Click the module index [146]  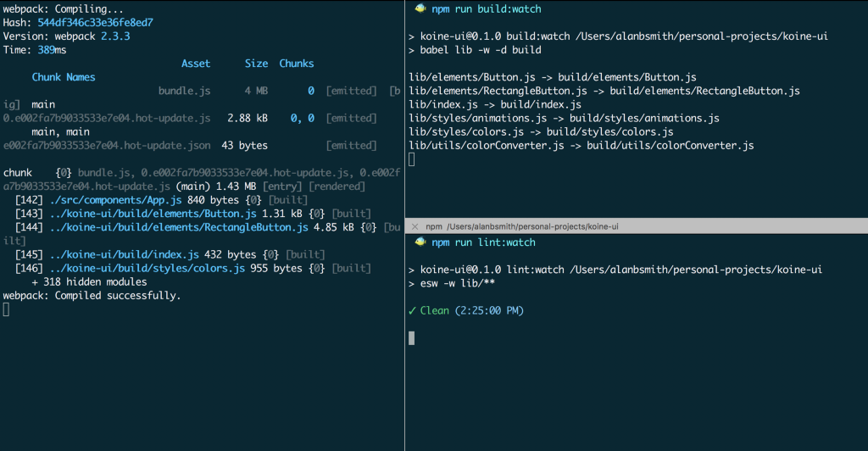click(29, 269)
